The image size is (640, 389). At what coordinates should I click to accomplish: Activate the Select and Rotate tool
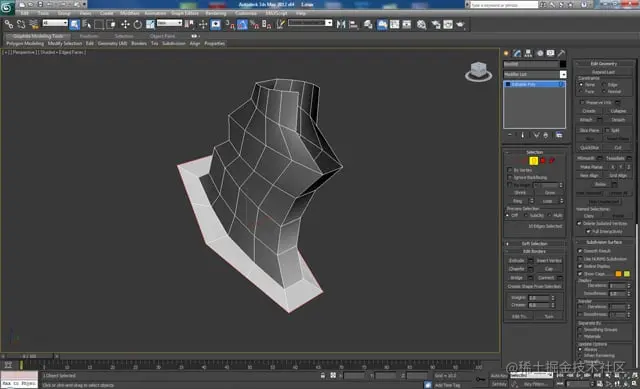point(138,24)
